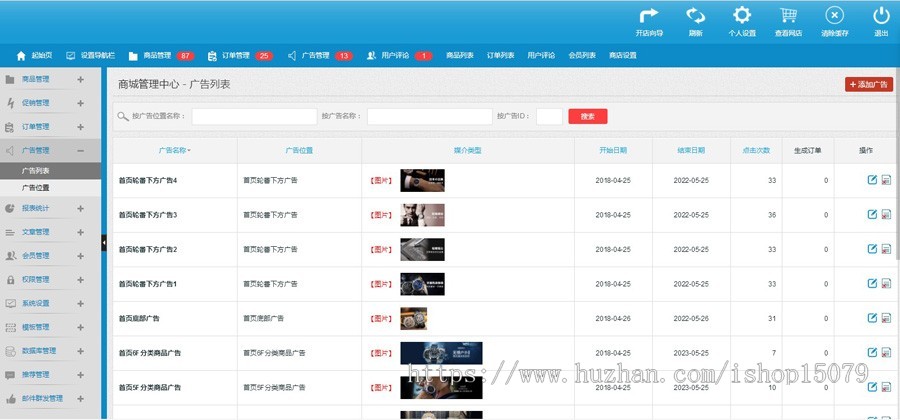Sort by the 媒介类型 column header

tap(468, 151)
